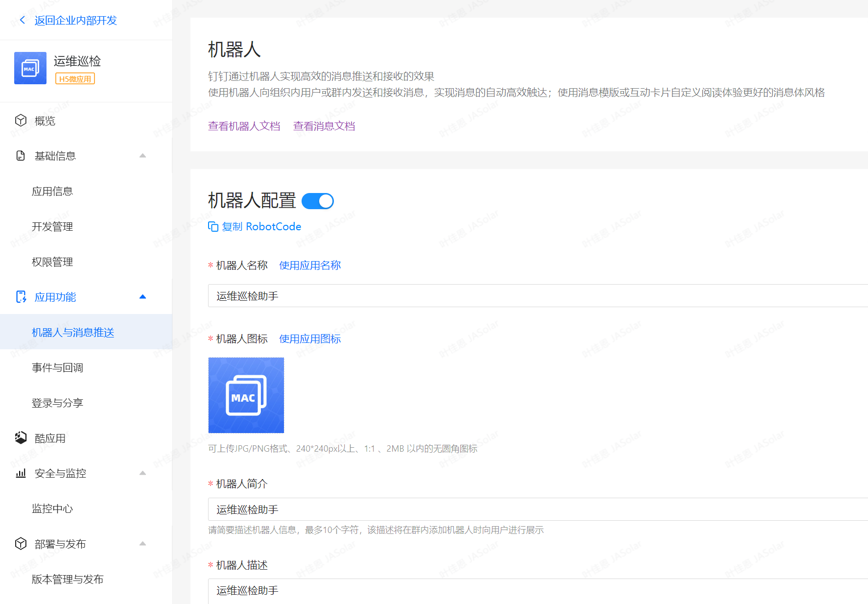Collapse the 应用功能 section arrow

point(142,297)
